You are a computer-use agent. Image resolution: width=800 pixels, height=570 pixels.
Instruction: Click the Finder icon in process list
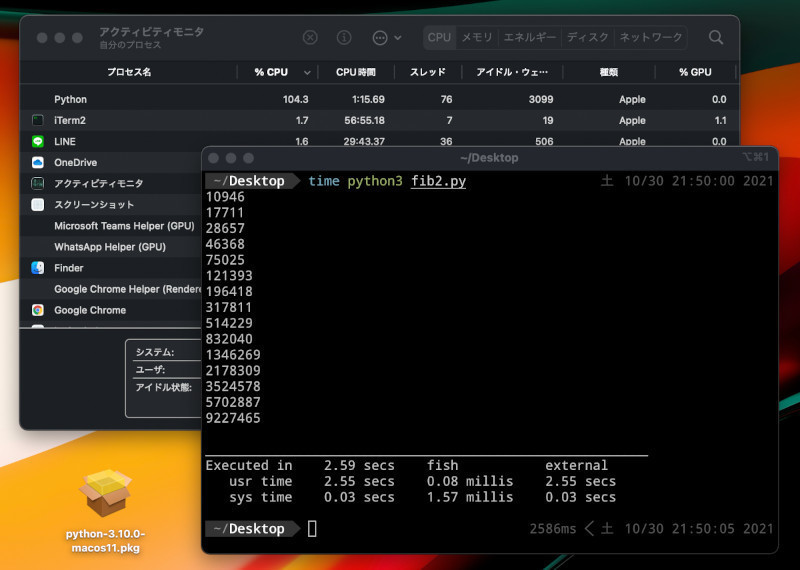pyautogui.click(x=38, y=268)
